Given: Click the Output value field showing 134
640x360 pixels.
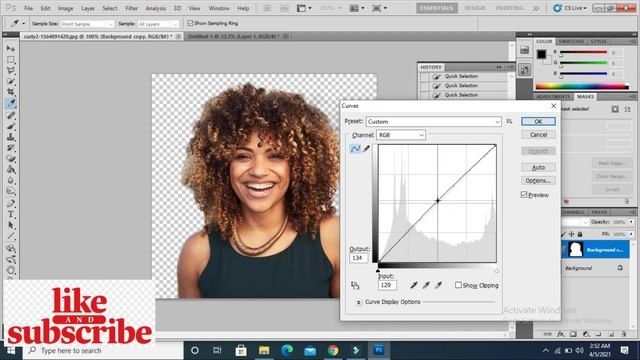Looking at the screenshot, I should tap(358, 258).
